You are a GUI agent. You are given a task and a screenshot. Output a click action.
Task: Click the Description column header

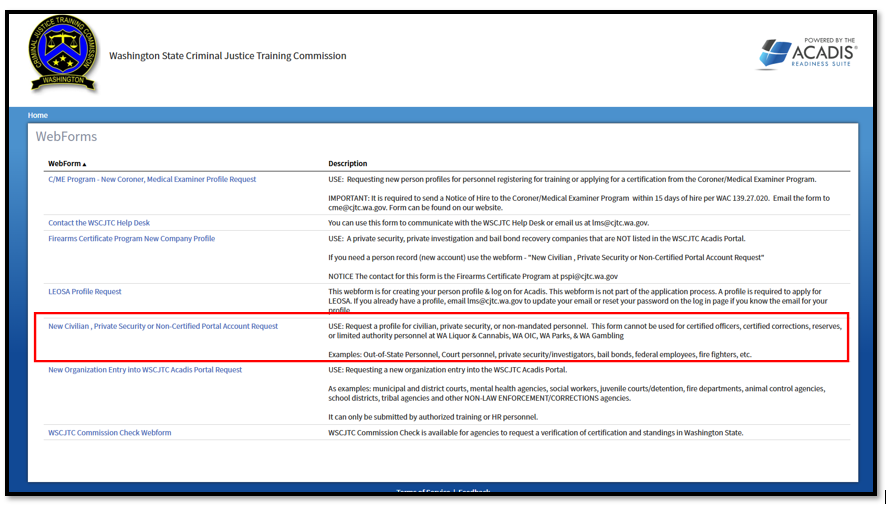pos(348,164)
